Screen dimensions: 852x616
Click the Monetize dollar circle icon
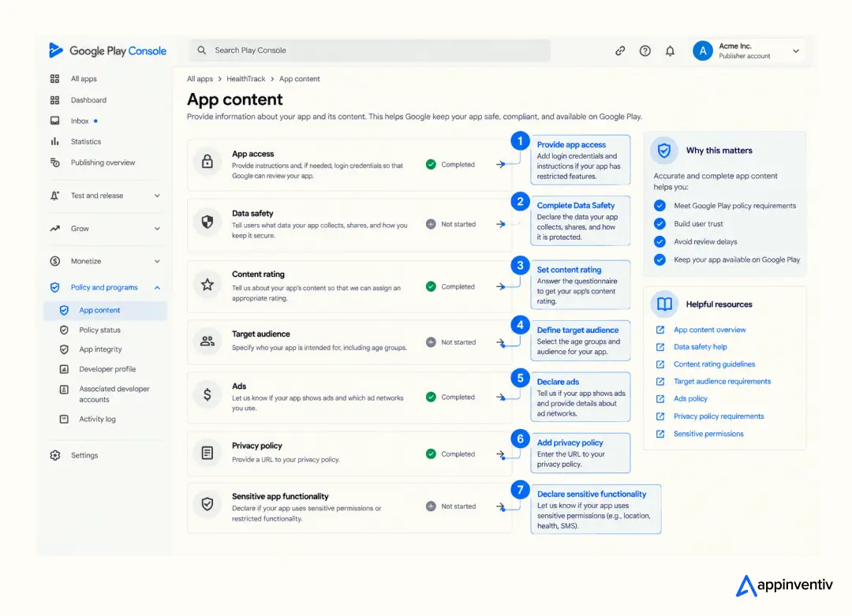[55, 261]
